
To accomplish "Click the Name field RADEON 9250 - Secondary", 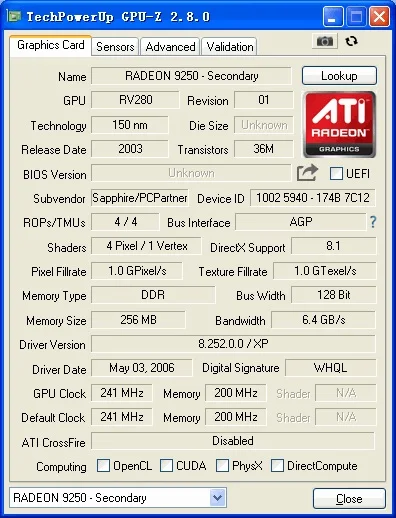I will (192, 76).
